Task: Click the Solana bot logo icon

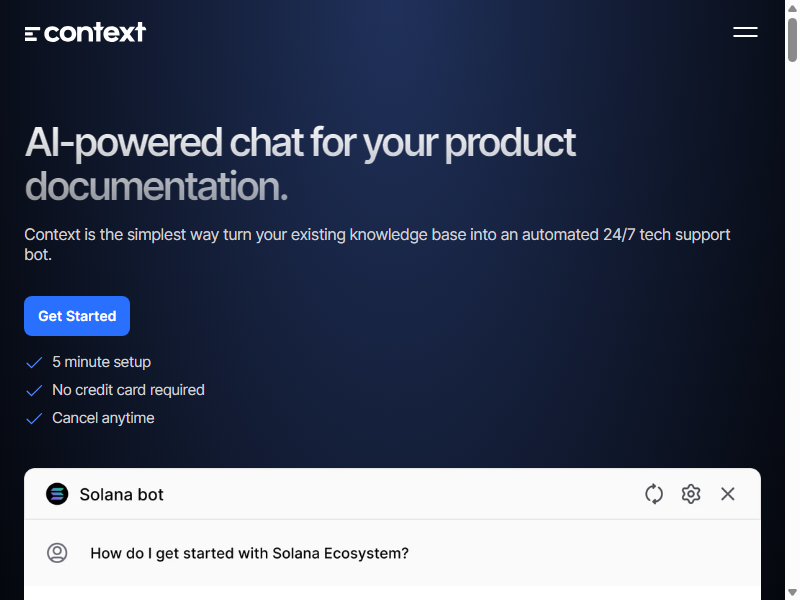Action: pos(57,494)
